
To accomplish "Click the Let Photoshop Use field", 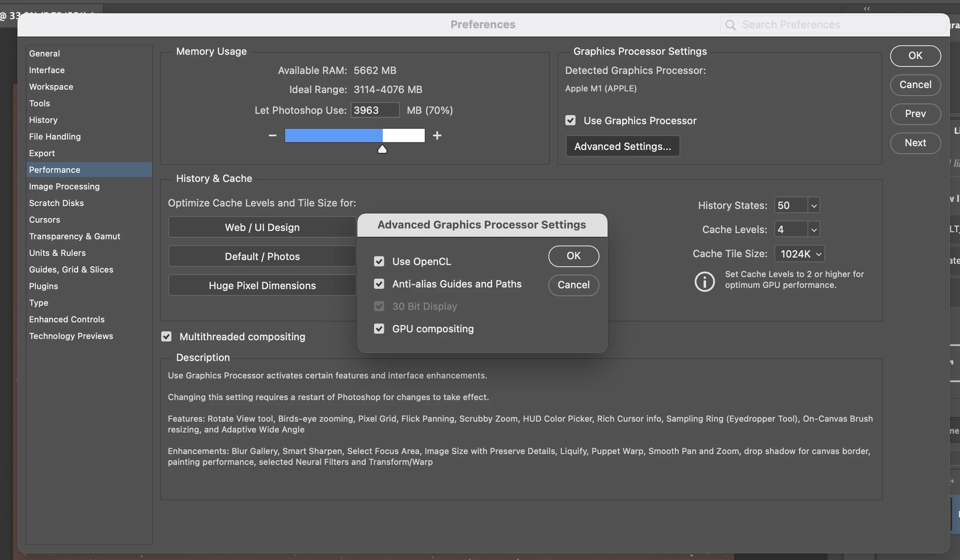I will (374, 111).
